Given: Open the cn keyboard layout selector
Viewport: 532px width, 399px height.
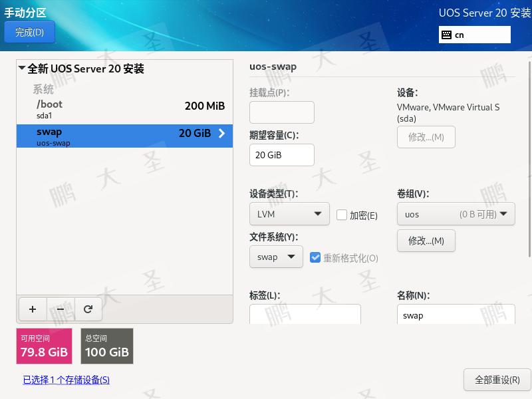Looking at the screenshot, I should [474, 35].
